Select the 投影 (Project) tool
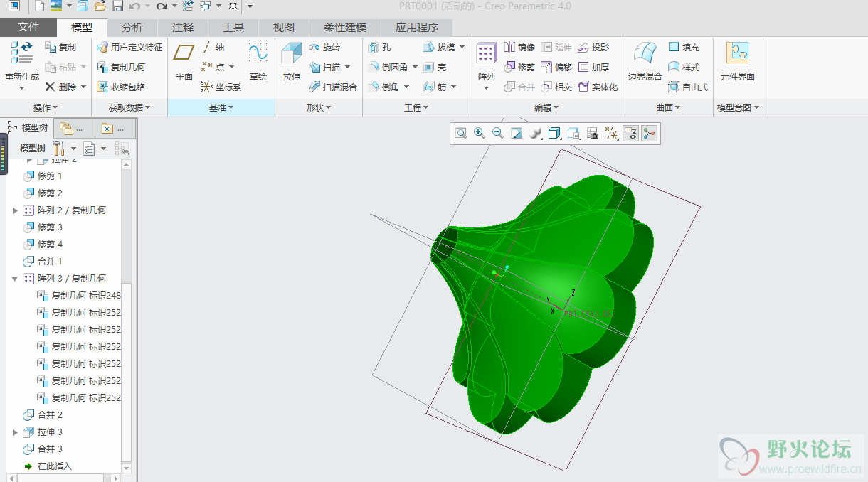Image resolution: width=868 pixels, height=482 pixels. pos(593,47)
